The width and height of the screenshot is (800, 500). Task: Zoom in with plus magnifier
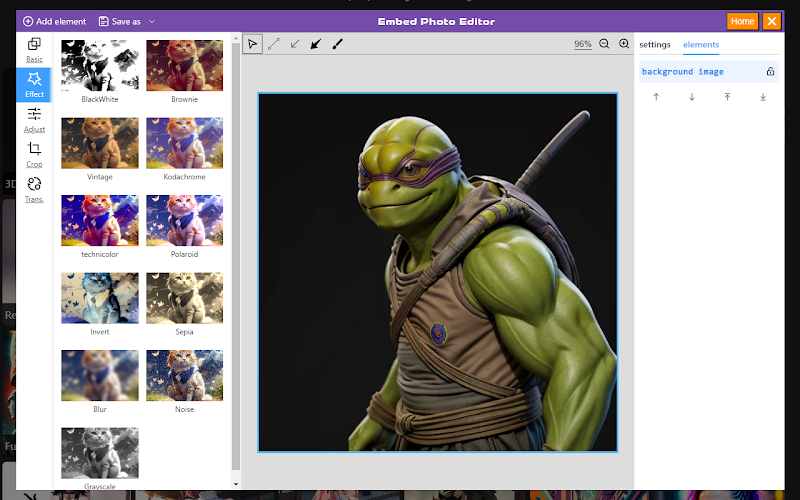click(x=624, y=44)
